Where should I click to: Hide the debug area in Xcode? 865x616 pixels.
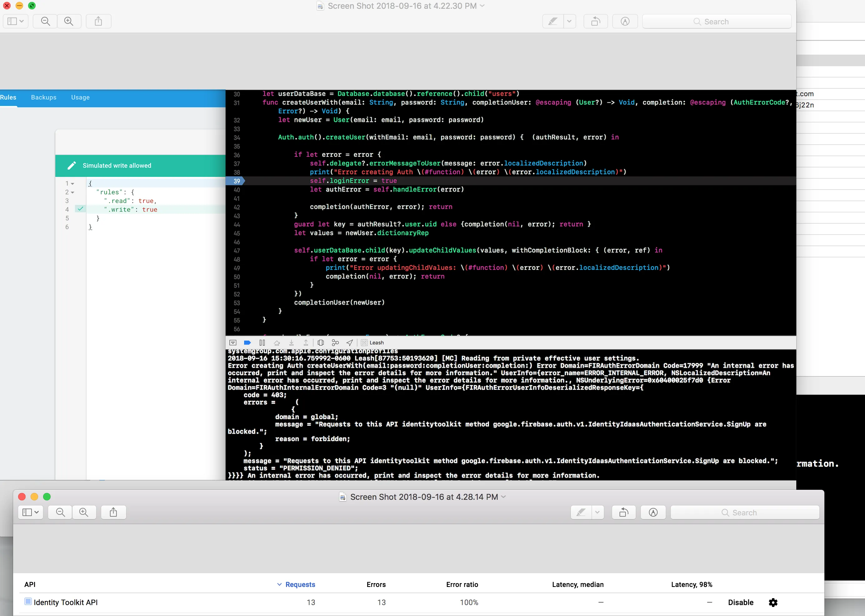click(x=233, y=342)
